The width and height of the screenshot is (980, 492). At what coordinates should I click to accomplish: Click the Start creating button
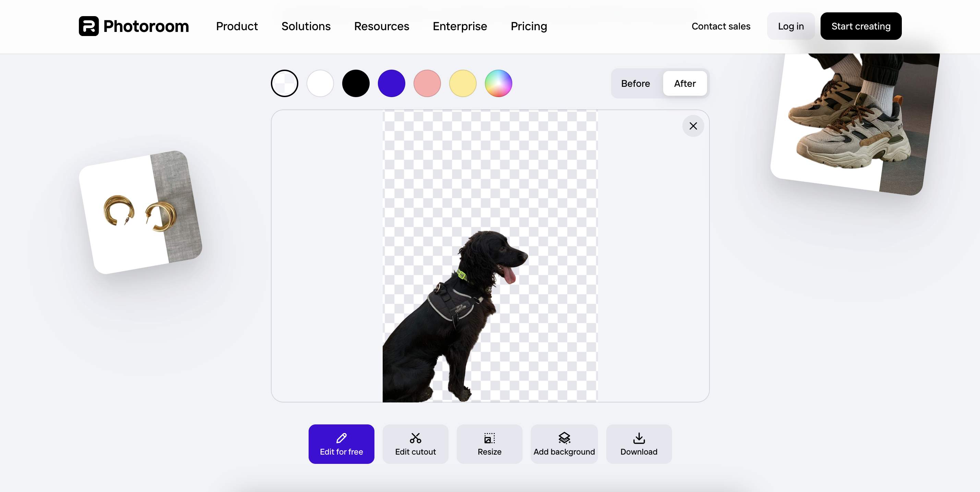tap(861, 26)
